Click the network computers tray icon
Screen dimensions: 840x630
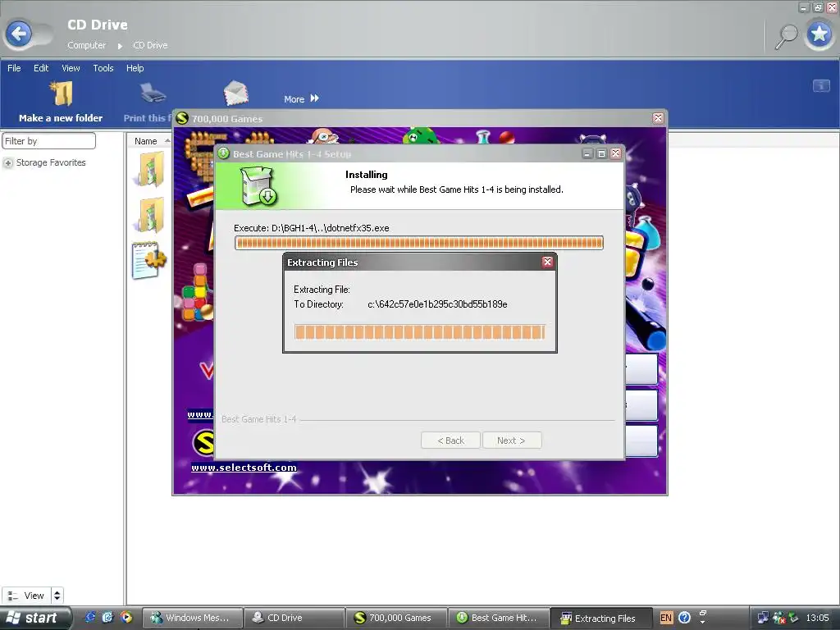pos(762,618)
